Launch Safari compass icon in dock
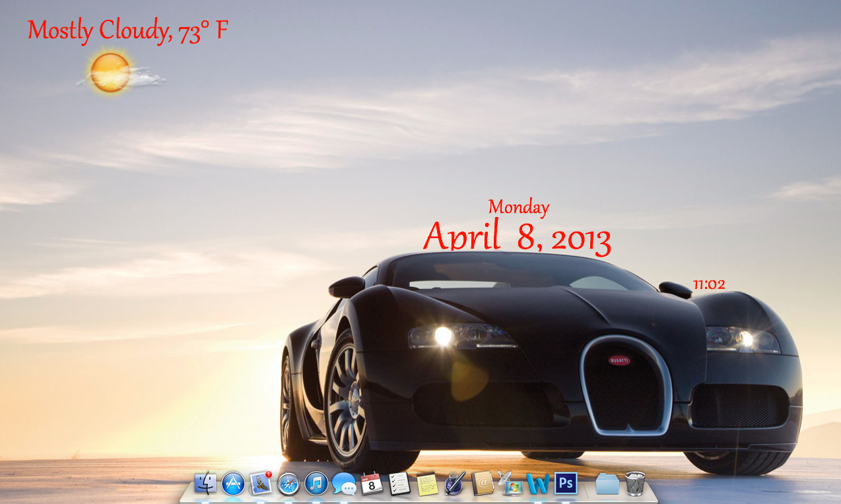 [288, 484]
